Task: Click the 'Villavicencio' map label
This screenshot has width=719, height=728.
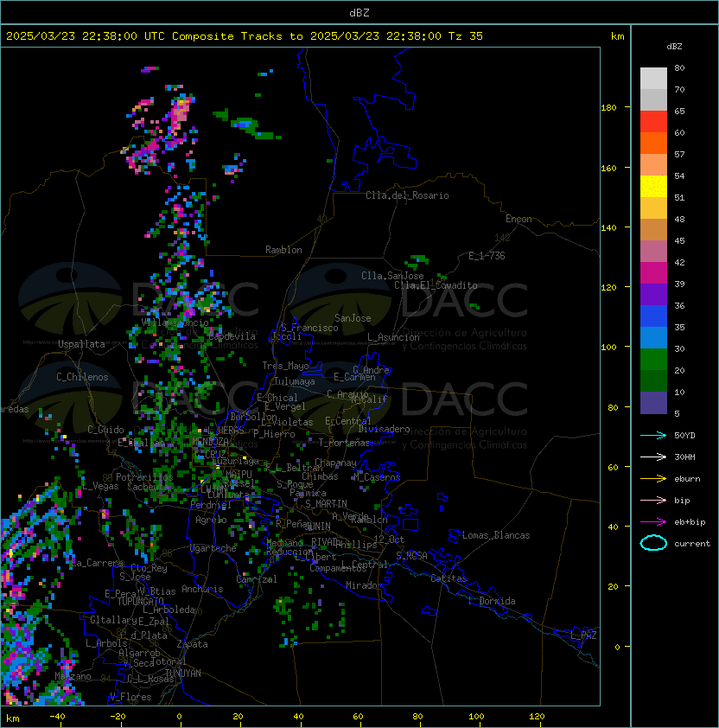Action: [x=175, y=322]
